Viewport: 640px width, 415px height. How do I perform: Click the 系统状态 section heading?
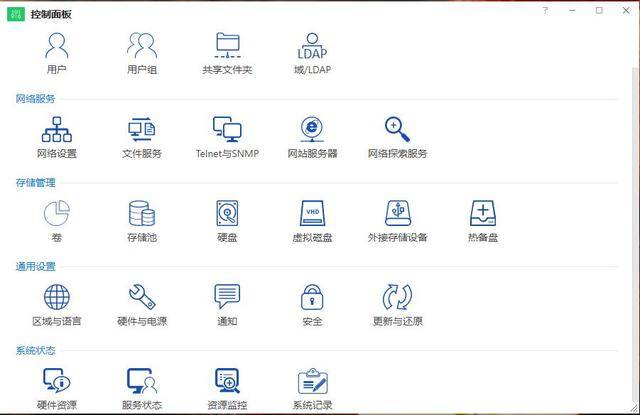coord(36,351)
